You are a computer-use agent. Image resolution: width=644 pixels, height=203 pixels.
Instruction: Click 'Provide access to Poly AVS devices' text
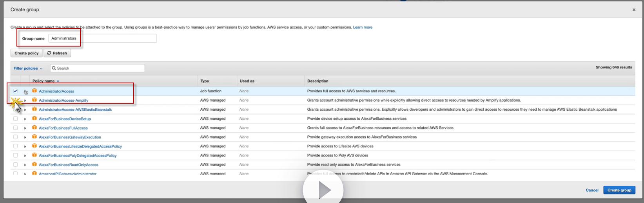pos(337,155)
